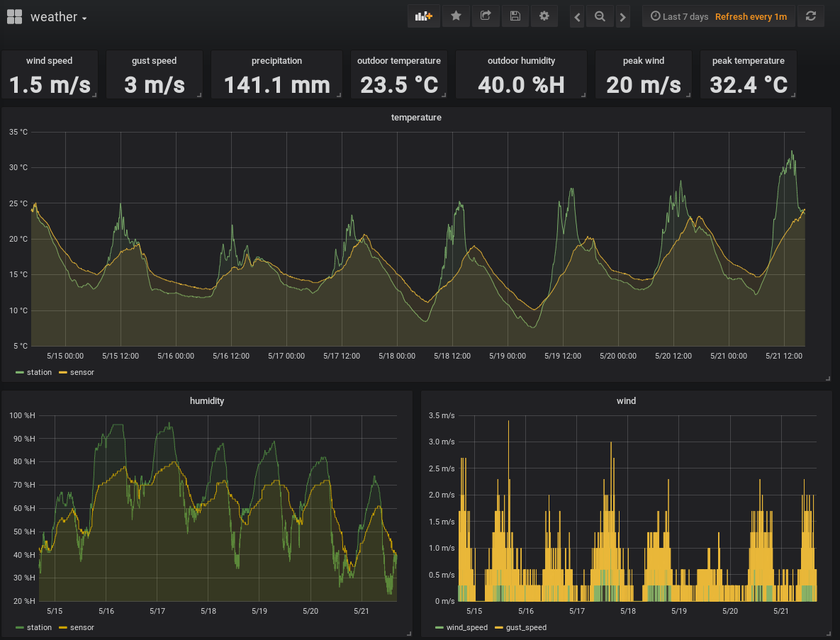
Task: Shift time range backwards
Action: (577, 17)
